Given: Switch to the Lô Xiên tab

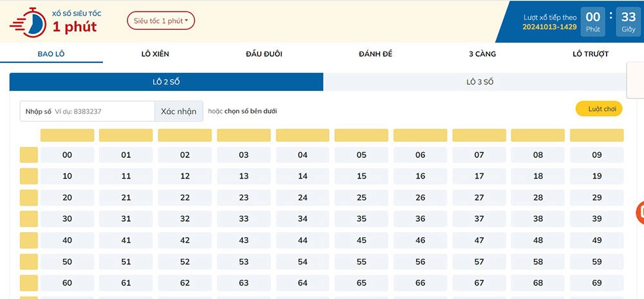Looking at the screenshot, I should pyautogui.click(x=155, y=54).
